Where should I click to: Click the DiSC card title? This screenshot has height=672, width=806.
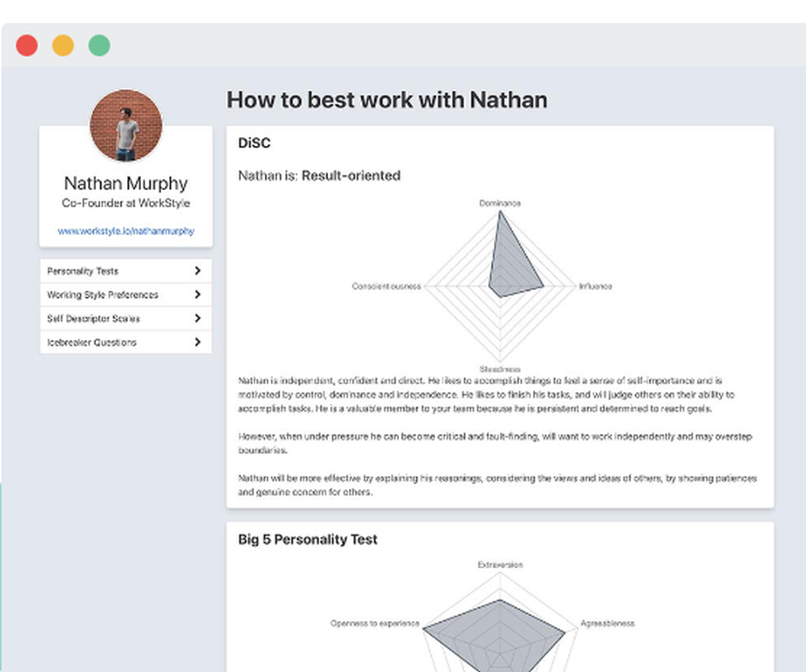click(254, 143)
